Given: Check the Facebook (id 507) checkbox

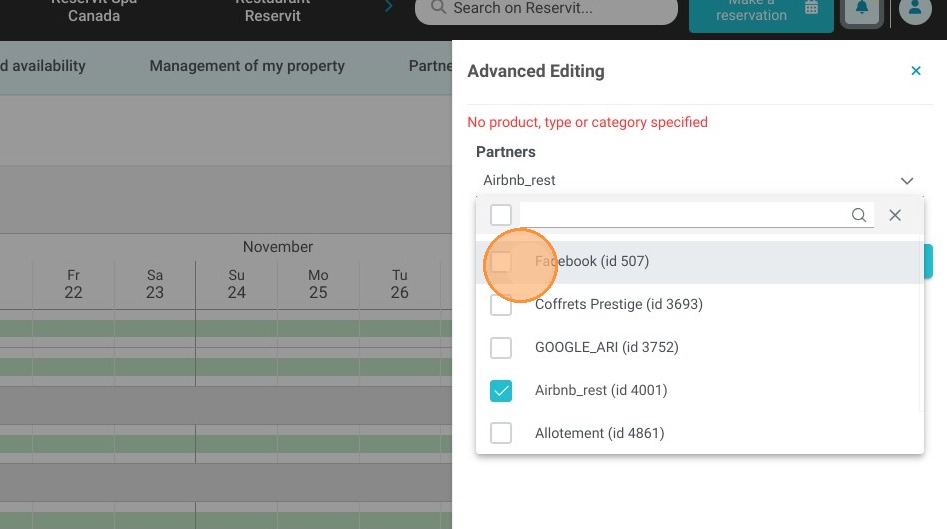Looking at the screenshot, I should [501, 262].
